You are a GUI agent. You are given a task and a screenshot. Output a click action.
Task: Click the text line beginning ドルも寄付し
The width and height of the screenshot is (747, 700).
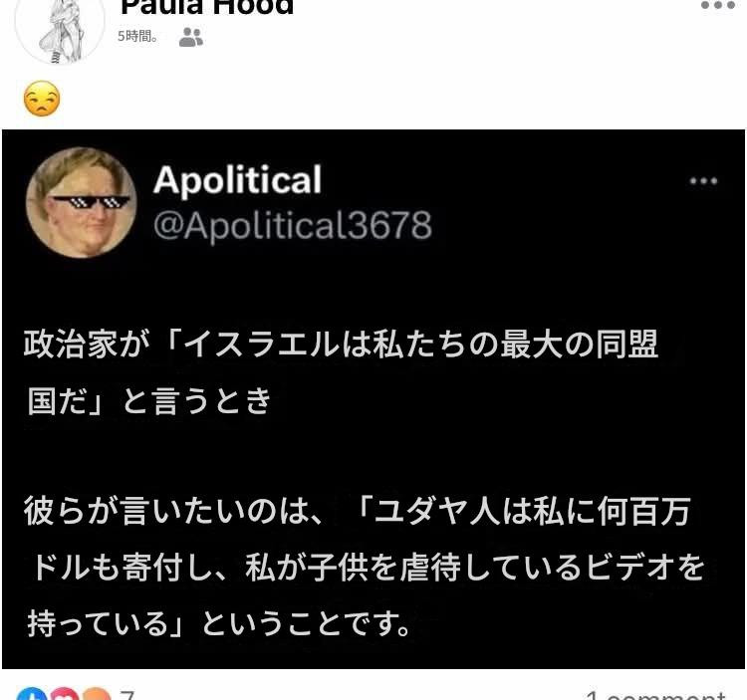coord(368,568)
